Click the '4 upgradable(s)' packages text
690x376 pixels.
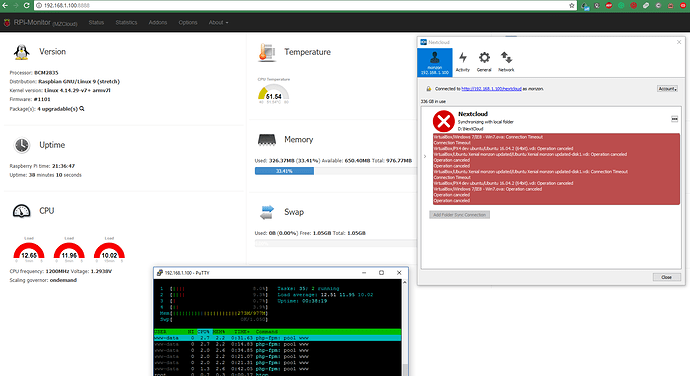[57, 109]
